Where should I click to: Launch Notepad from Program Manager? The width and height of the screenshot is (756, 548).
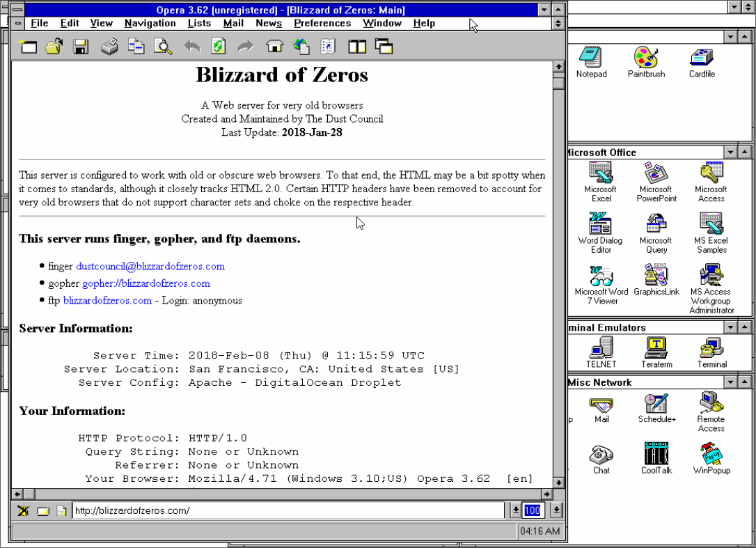pos(591,62)
